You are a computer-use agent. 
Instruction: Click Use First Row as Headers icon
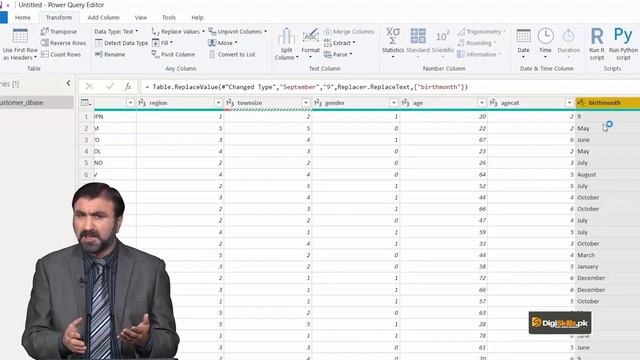pyautogui.click(x=20, y=37)
